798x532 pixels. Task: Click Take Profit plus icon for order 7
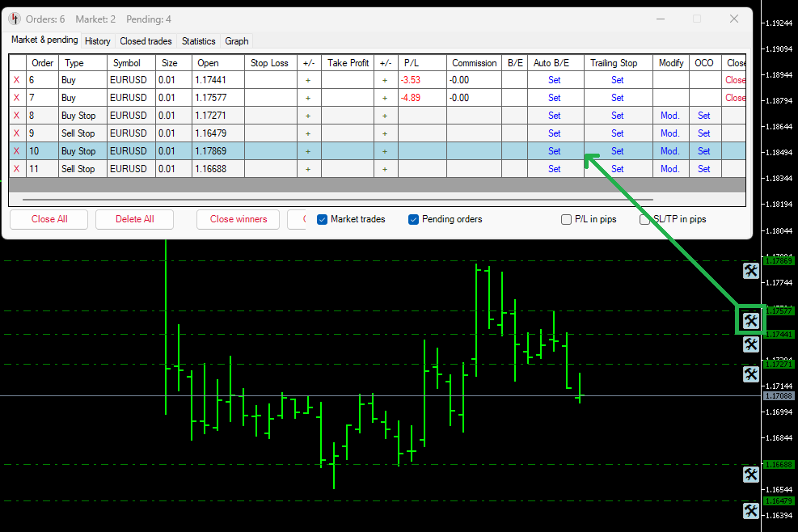coord(385,98)
